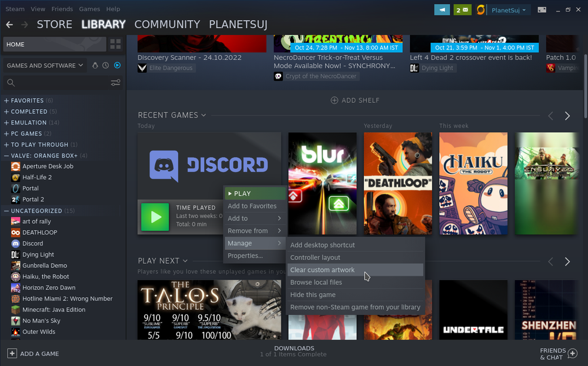Choose Add to Favorites in context menu
Image resolution: width=588 pixels, height=366 pixels.
pyautogui.click(x=255, y=206)
